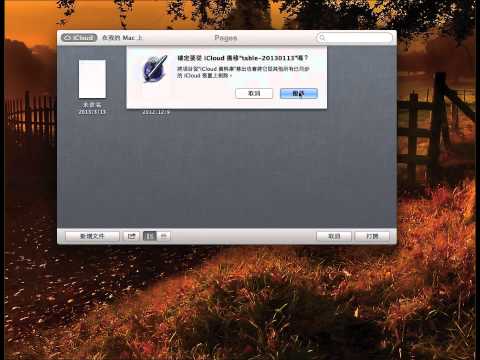Select the iCloud location tab
The width and height of the screenshot is (480, 360).
click(79, 38)
